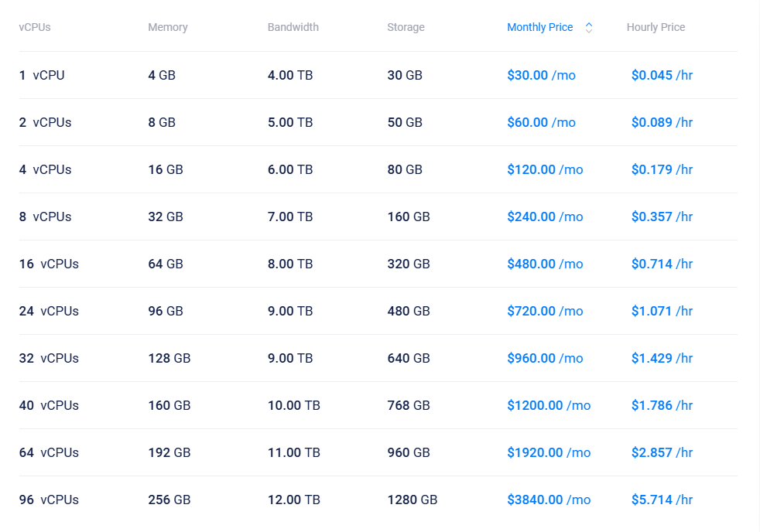The width and height of the screenshot is (760, 532).
Task: Select the $60.00 /mo plan price
Action: tap(541, 122)
